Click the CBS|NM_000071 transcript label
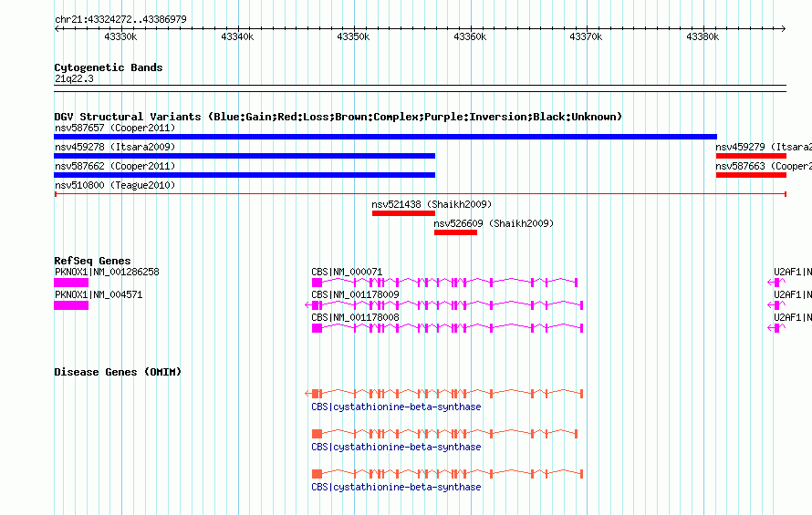The image size is (812, 515). (347, 272)
